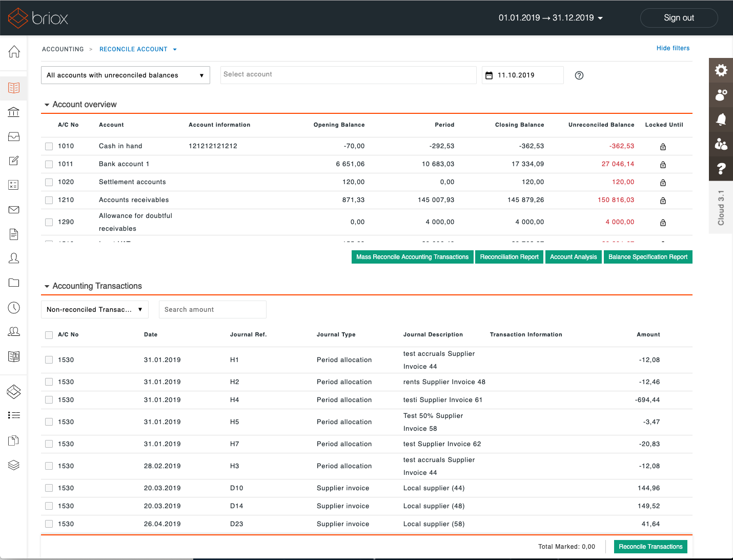This screenshot has height=560, width=733.
Task: Check the select-all box in the transactions header
Action: pyautogui.click(x=49, y=334)
